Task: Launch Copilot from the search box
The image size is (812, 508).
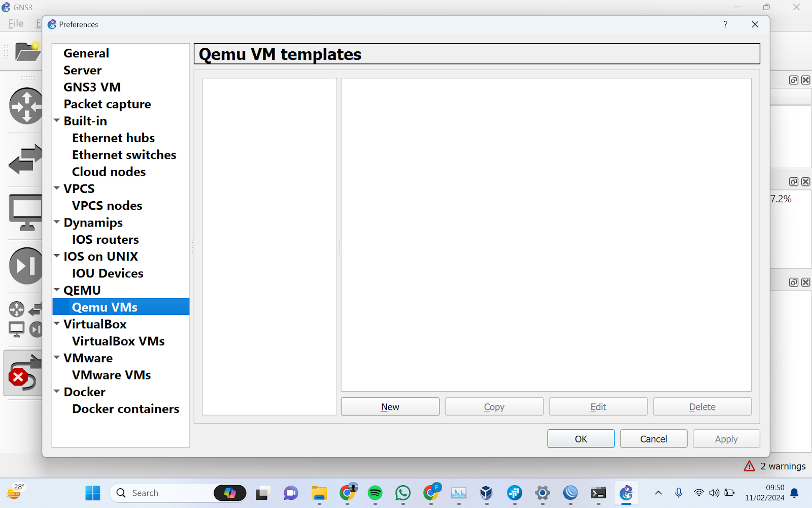Action: pyautogui.click(x=230, y=493)
